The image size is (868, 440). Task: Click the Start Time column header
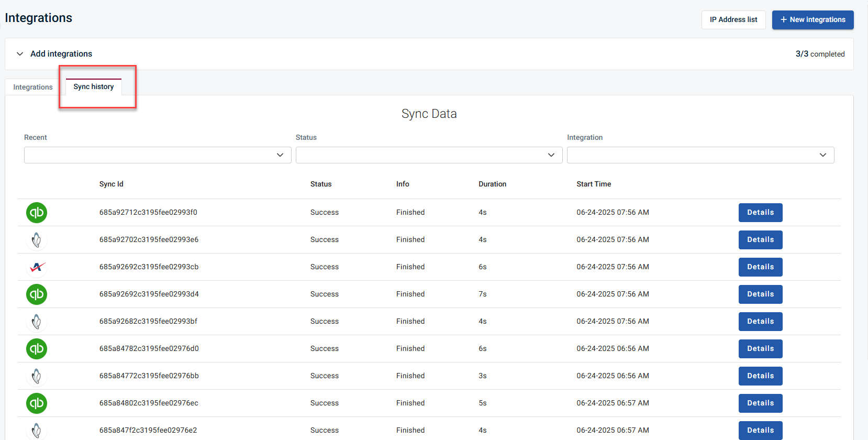pyautogui.click(x=594, y=184)
